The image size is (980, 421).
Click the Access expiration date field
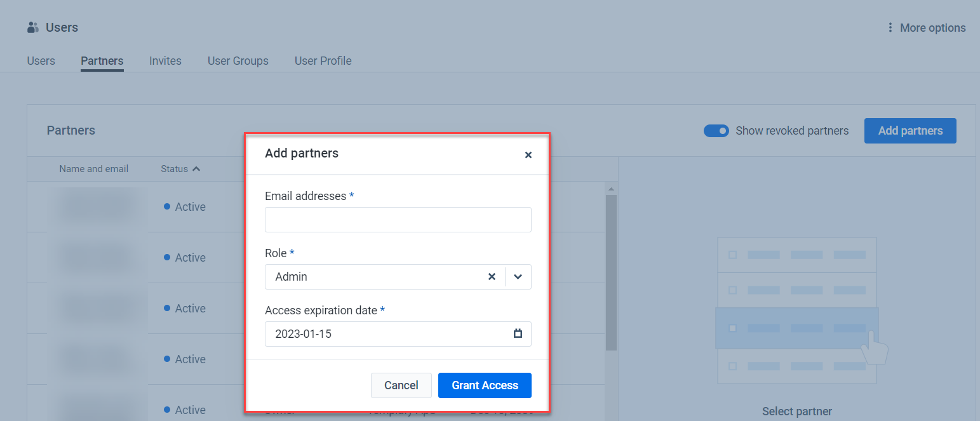[398, 334]
